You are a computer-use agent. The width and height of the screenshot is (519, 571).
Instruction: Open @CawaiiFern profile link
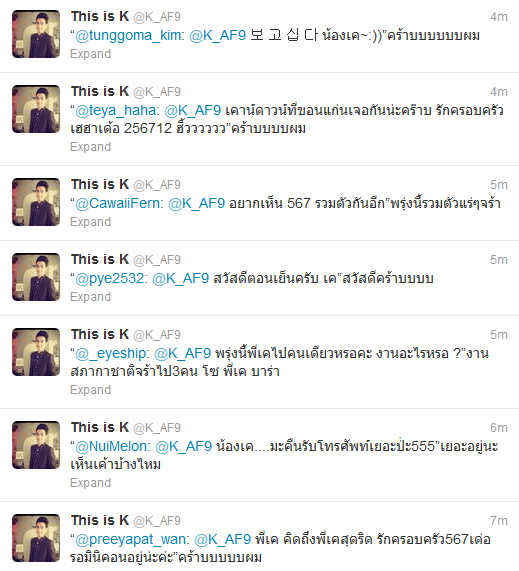(x=119, y=203)
